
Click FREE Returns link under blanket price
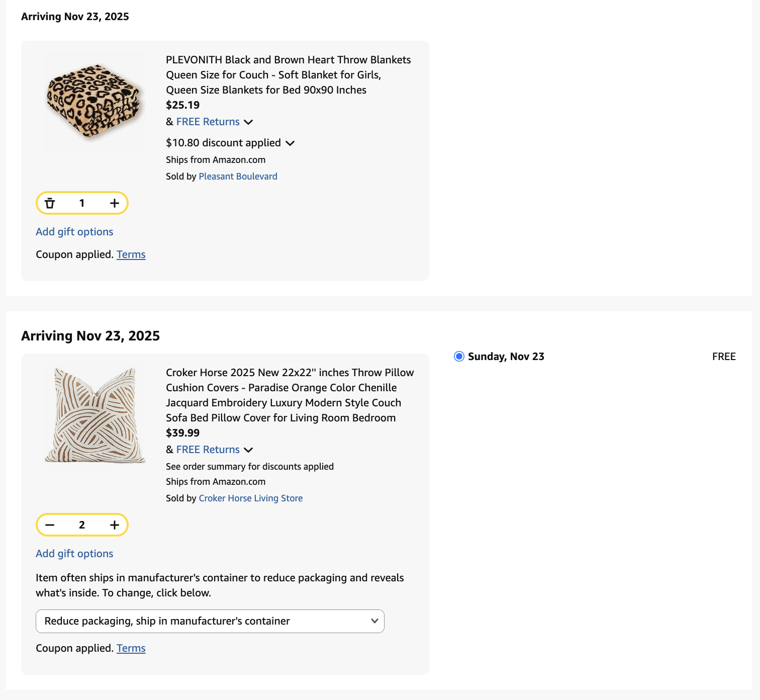pyautogui.click(x=208, y=122)
